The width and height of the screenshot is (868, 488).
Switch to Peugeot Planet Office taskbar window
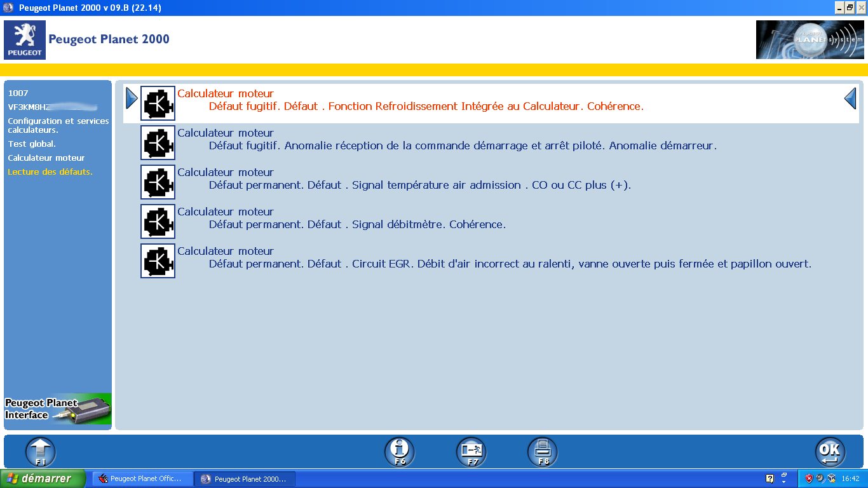[x=142, y=478]
